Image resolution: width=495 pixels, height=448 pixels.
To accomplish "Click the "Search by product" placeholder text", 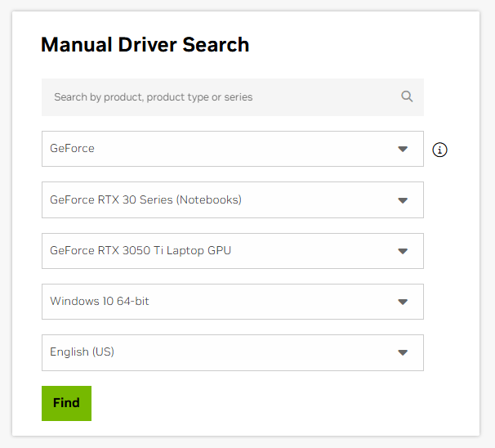I will [x=153, y=97].
